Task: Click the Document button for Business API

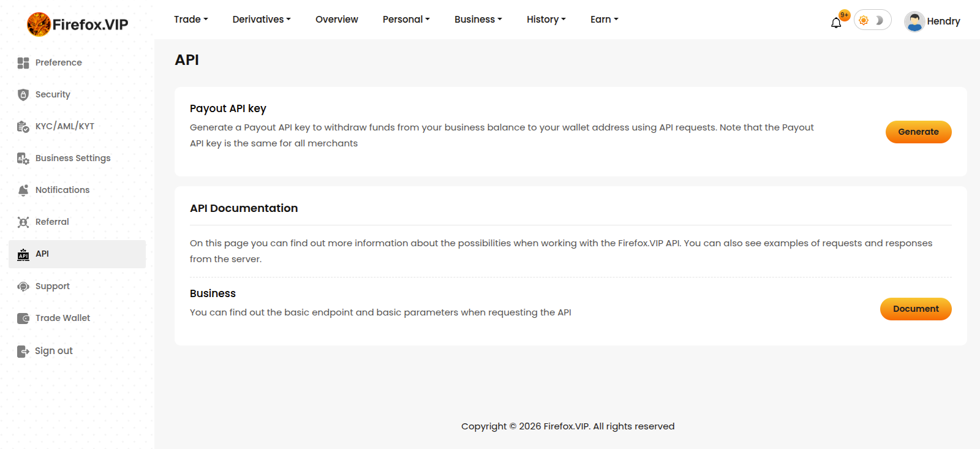Action: click(915, 309)
